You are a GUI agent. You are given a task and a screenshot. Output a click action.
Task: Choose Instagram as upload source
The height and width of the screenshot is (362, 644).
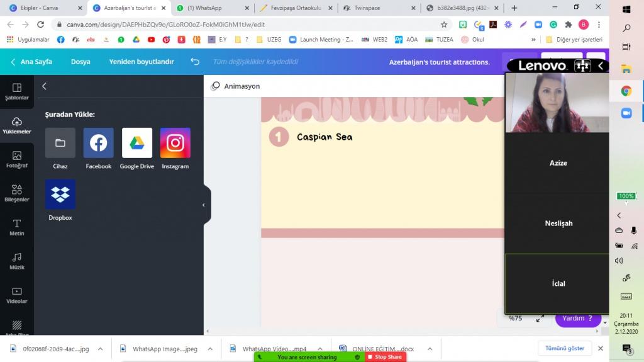coord(175,143)
